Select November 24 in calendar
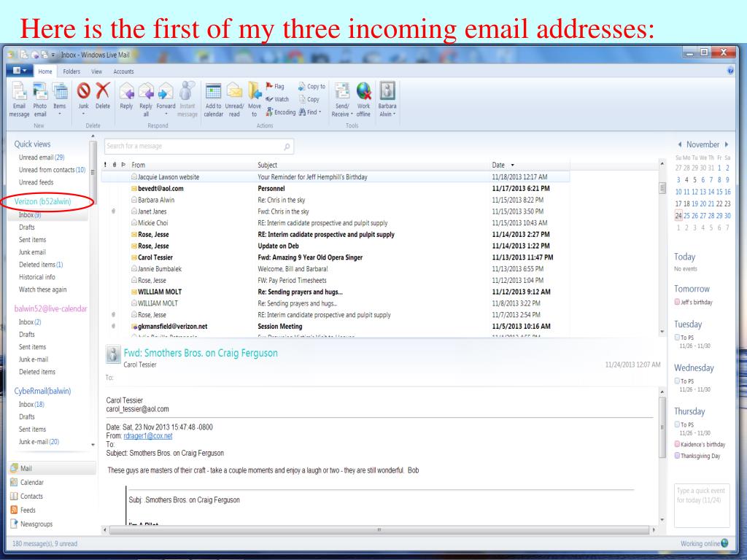Screen dimensions: 747x560 (678, 216)
